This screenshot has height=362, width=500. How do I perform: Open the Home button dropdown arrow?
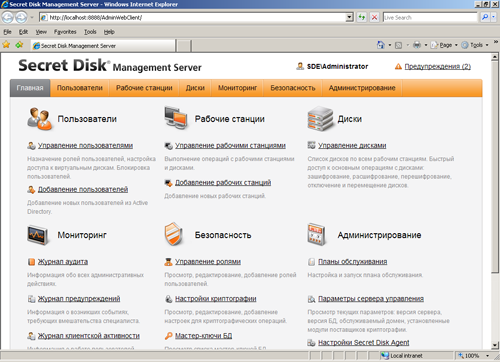point(389,45)
